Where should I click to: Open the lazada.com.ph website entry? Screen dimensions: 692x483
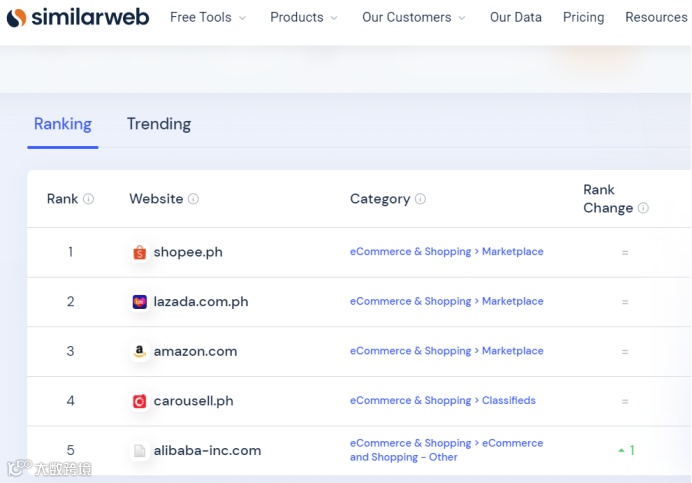[x=201, y=302]
